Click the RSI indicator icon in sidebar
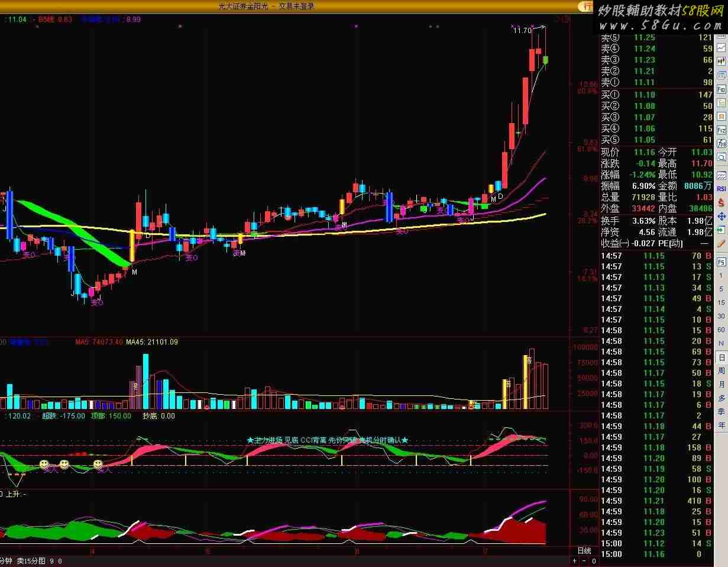The width and height of the screenshot is (728, 567). click(x=721, y=189)
